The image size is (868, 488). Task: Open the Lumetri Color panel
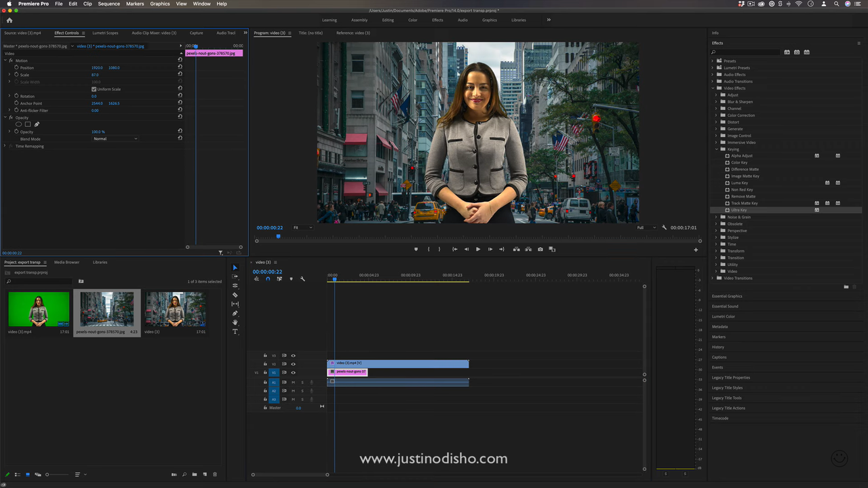coord(724,316)
